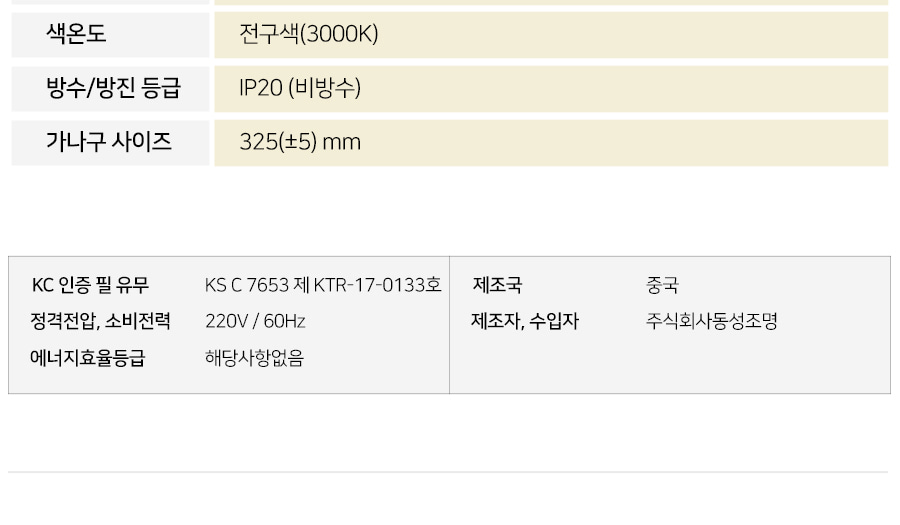This screenshot has height=525, width=900.
Task: Select the 중국 country value
Action: pyautogui.click(x=662, y=285)
